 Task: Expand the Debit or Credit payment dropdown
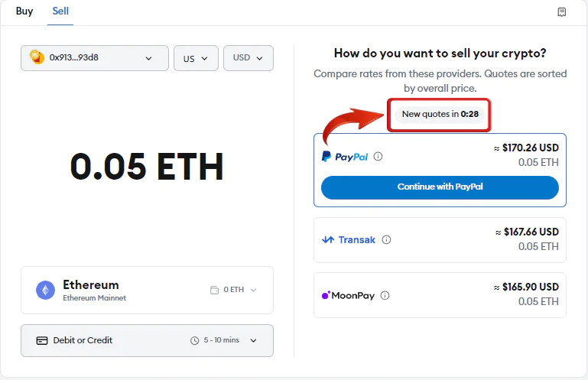[x=147, y=340]
